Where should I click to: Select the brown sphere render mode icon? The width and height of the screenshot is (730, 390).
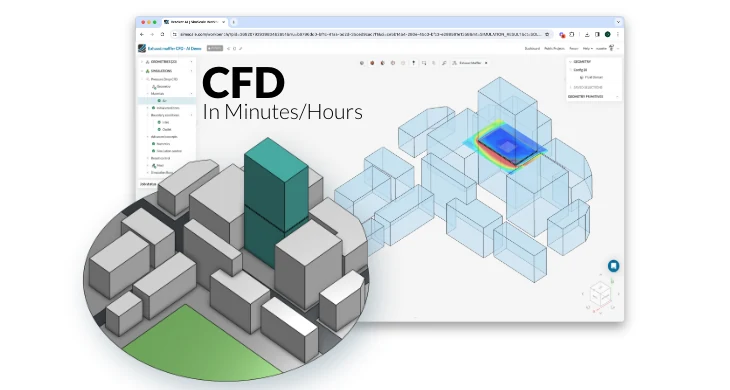pos(372,63)
